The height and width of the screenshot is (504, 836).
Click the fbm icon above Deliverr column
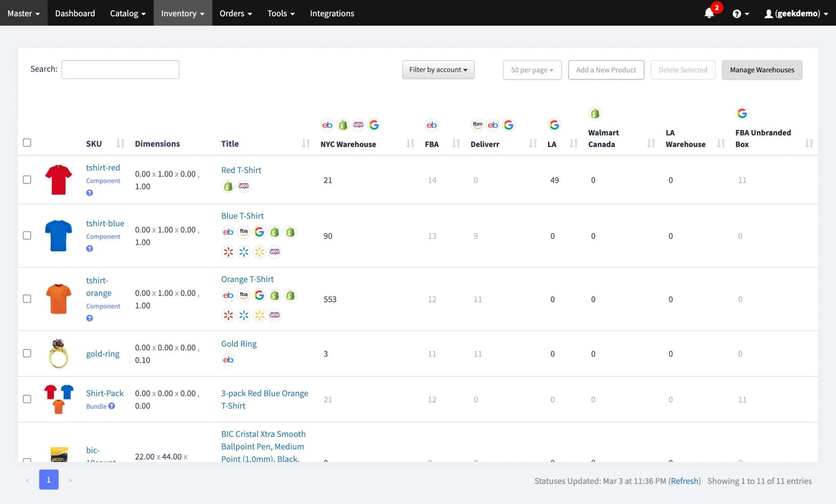click(x=477, y=125)
